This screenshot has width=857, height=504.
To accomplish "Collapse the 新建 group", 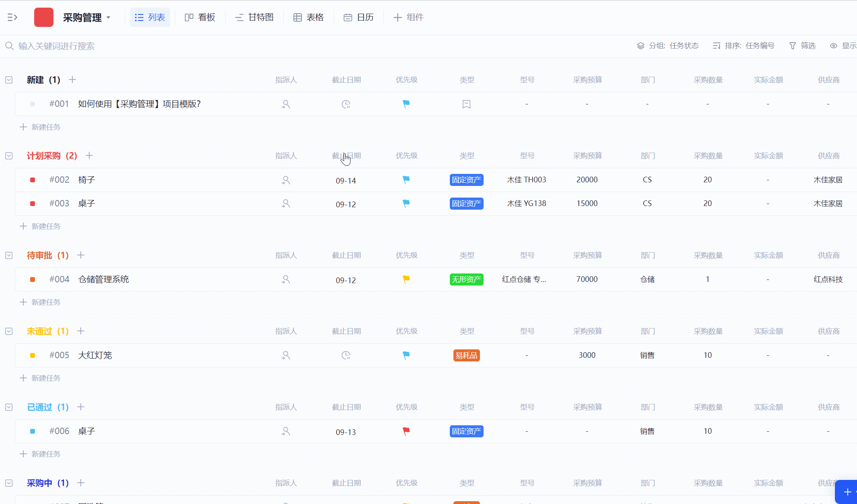I will [x=9, y=80].
